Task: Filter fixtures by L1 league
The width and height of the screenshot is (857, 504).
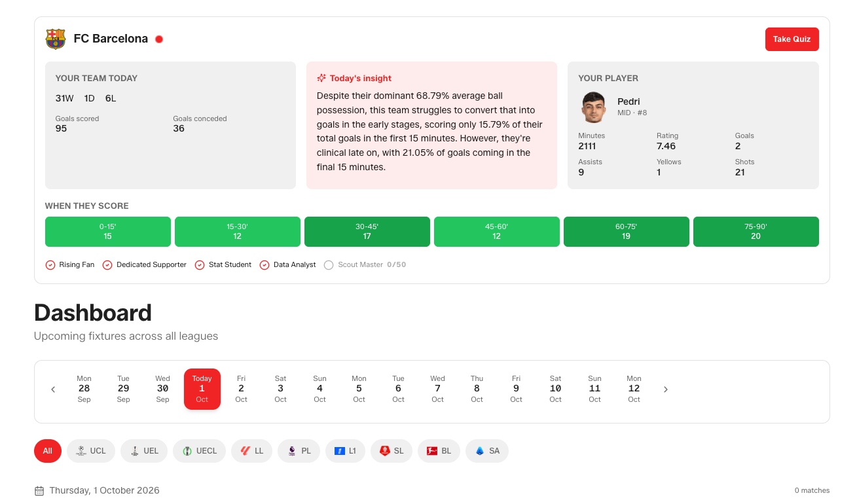Action: [x=345, y=451]
